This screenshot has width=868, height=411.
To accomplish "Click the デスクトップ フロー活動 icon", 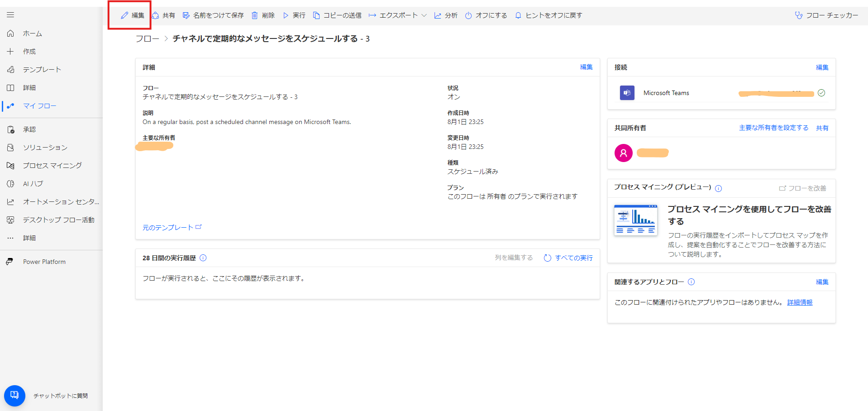I will [x=10, y=220].
